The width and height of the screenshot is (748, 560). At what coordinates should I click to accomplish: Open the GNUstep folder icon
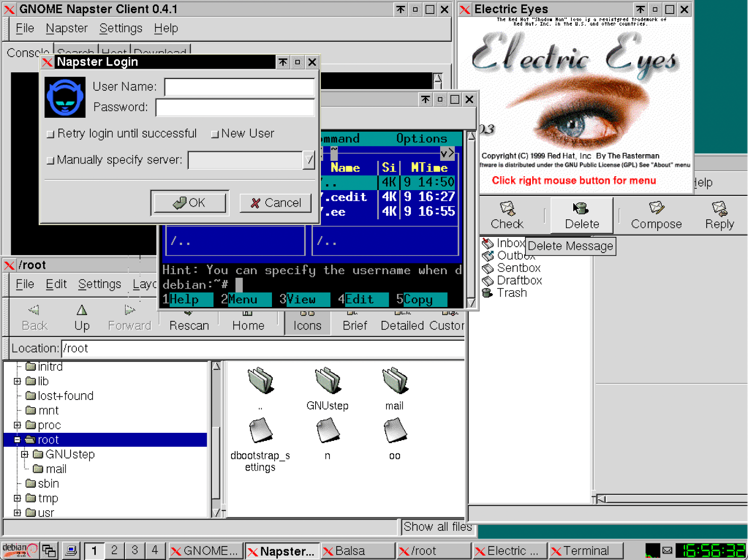(x=327, y=381)
